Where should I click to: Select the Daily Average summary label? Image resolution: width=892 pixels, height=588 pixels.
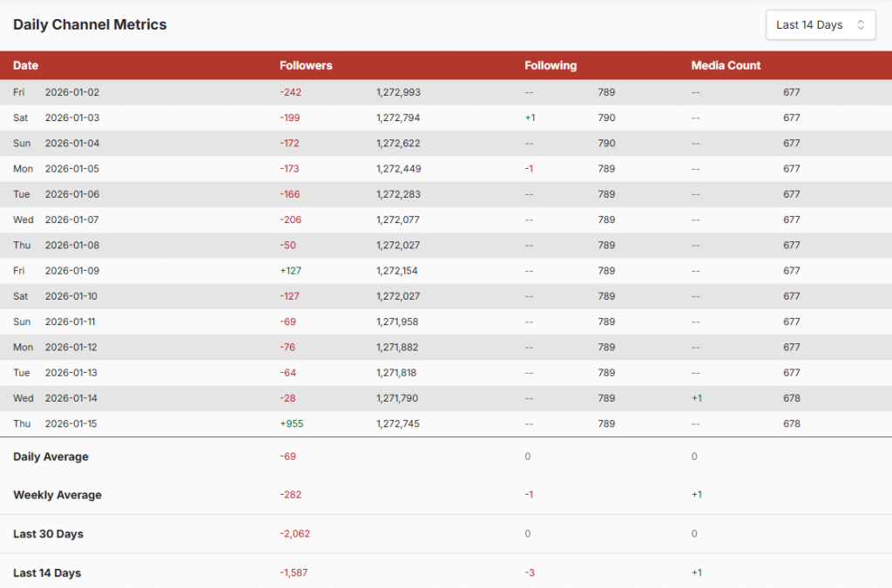click(x=51, y=456)
